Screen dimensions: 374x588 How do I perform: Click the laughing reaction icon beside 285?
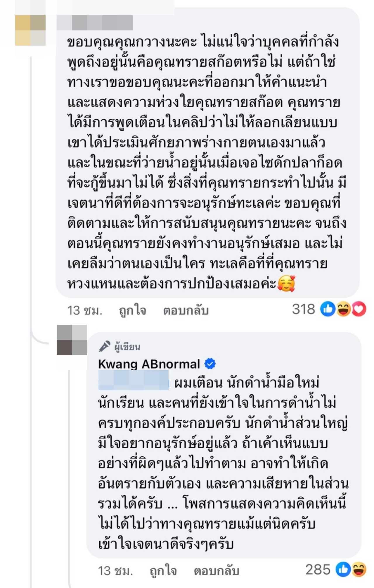coord(359,569)
